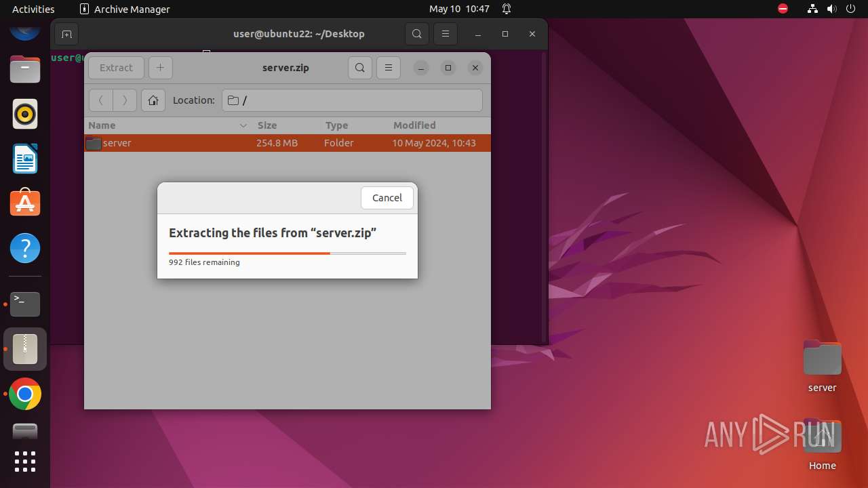Maximize the terminal window

point(505,34)
